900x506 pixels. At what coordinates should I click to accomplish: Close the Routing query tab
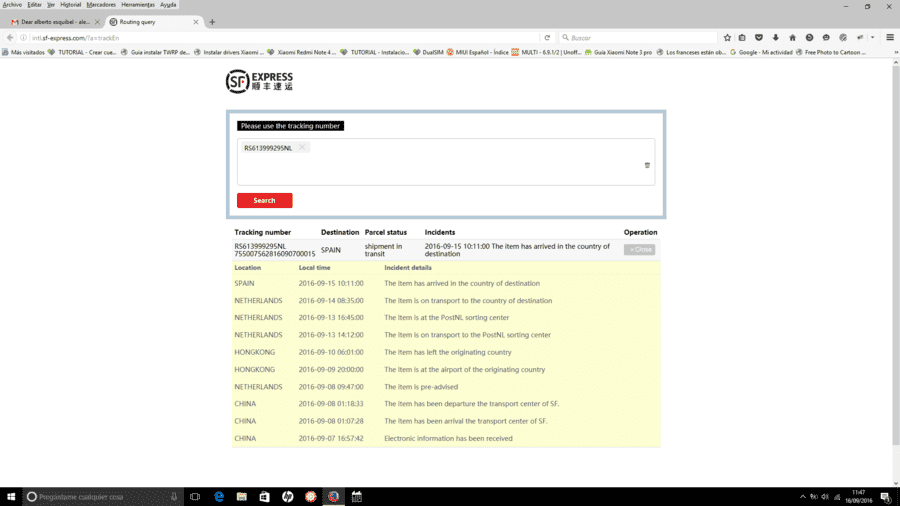(196, 22)
